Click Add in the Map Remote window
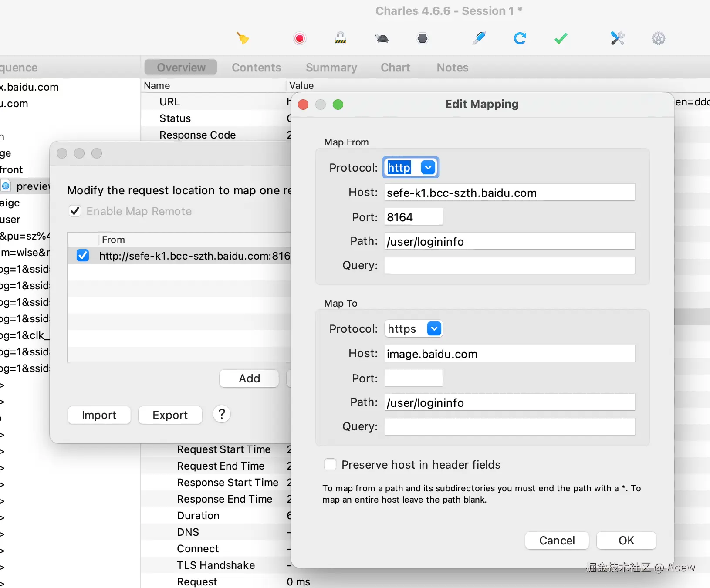This screenshot has width=710, height=588. tap(249, 378)
